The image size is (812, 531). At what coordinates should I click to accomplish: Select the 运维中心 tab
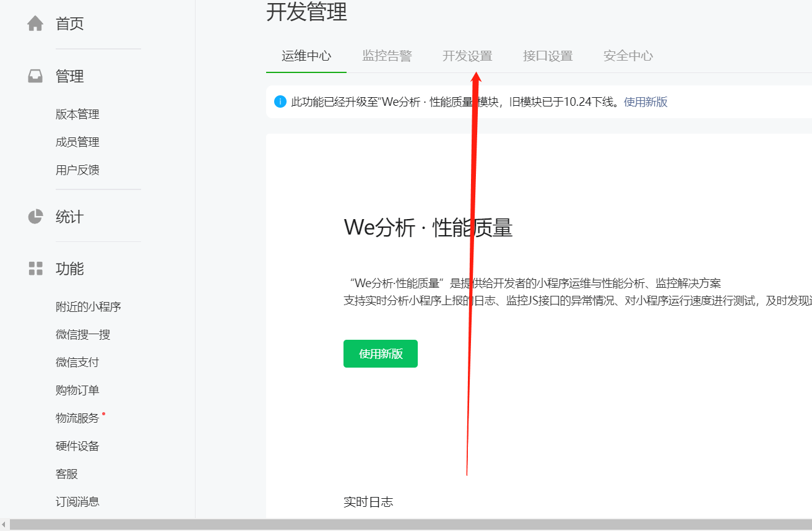pos(306,56)
